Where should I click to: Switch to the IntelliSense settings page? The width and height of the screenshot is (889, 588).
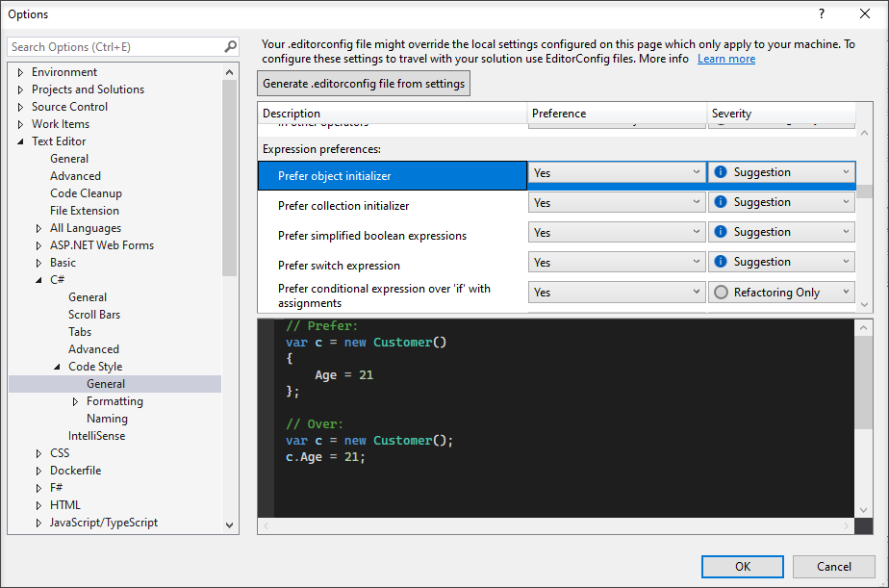tap(99, 435)
